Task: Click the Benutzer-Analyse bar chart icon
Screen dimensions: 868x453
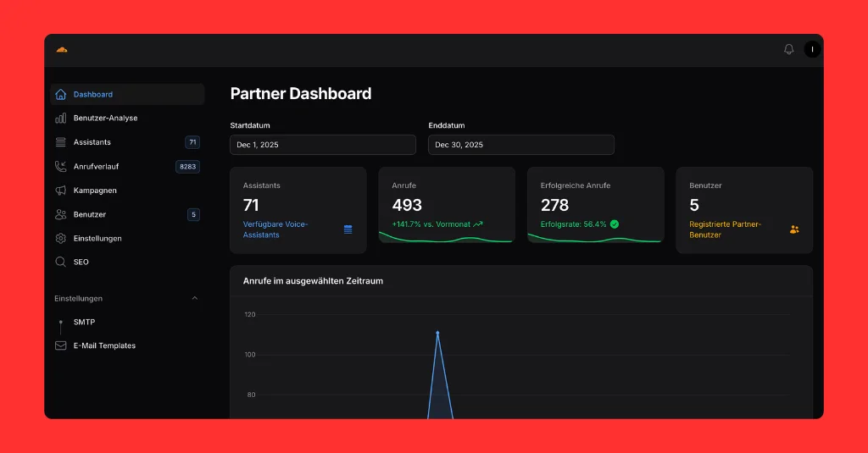Action: tap(61, 119)
